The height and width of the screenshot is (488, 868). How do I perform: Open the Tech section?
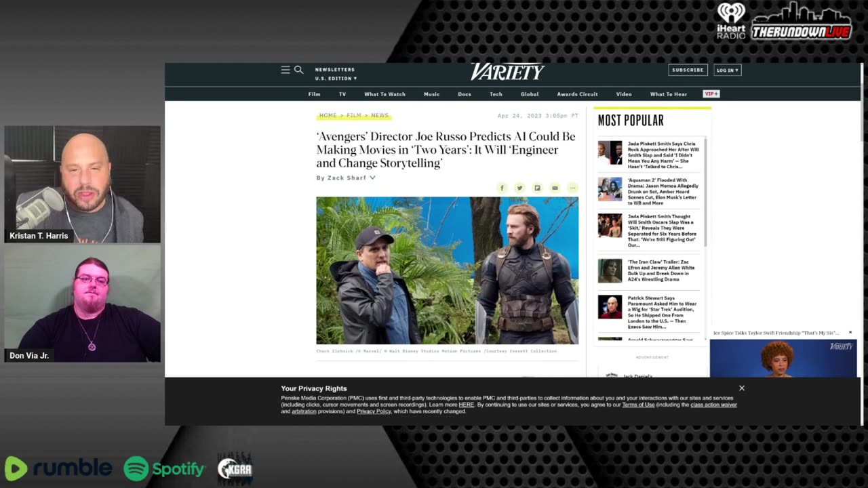click(x=496, y=94)
